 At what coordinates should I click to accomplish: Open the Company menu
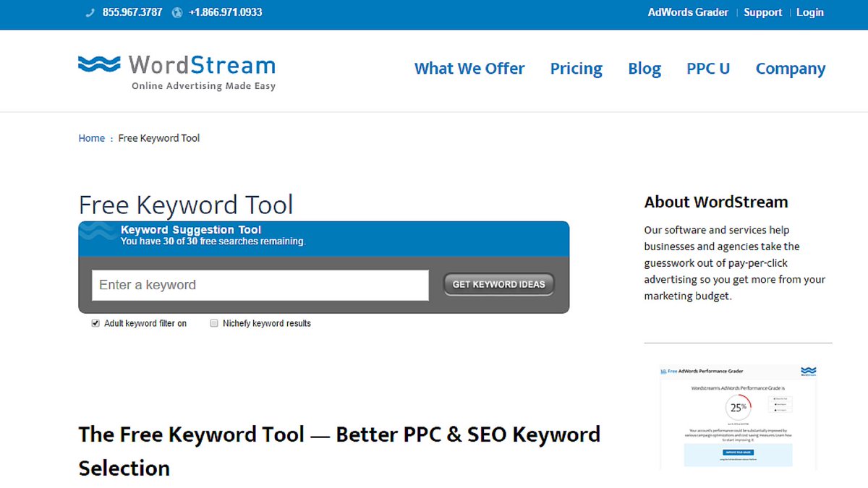point(790,68)
